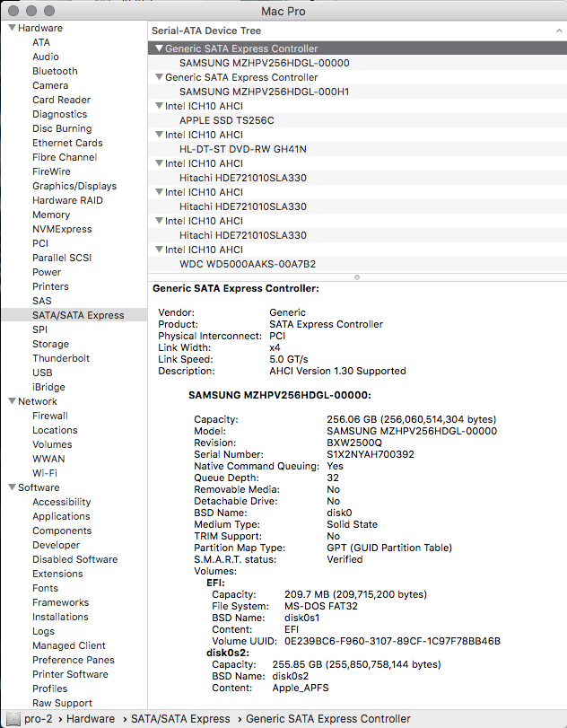This screenshot has width=567, height=728.
Task: Select APPLE SSD TS256C device row
Action: tap(357, 120)
